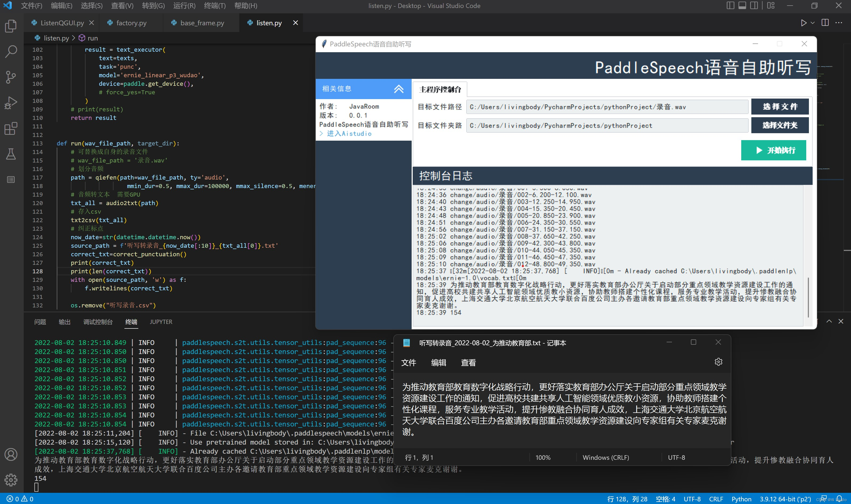The width and height of the screenshot is (851, 504).
Task: Close the terminal panel
Action: tap(841, 321)
